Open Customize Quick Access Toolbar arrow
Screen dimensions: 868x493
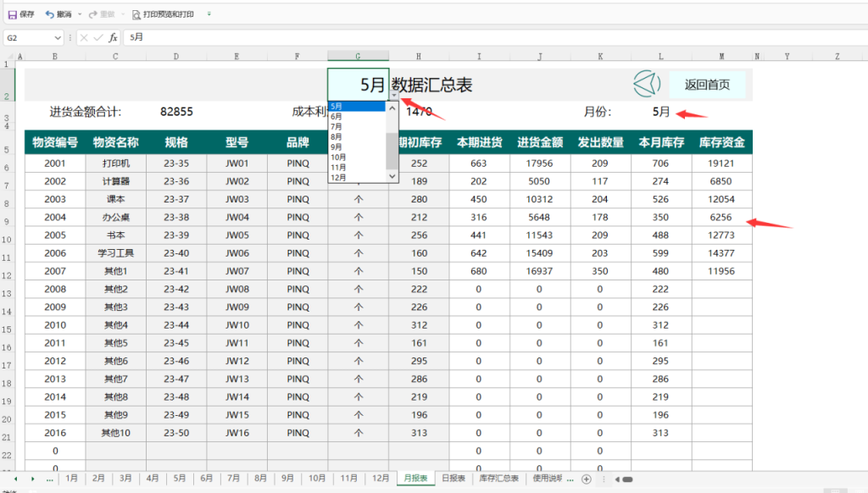pos(209,14)
